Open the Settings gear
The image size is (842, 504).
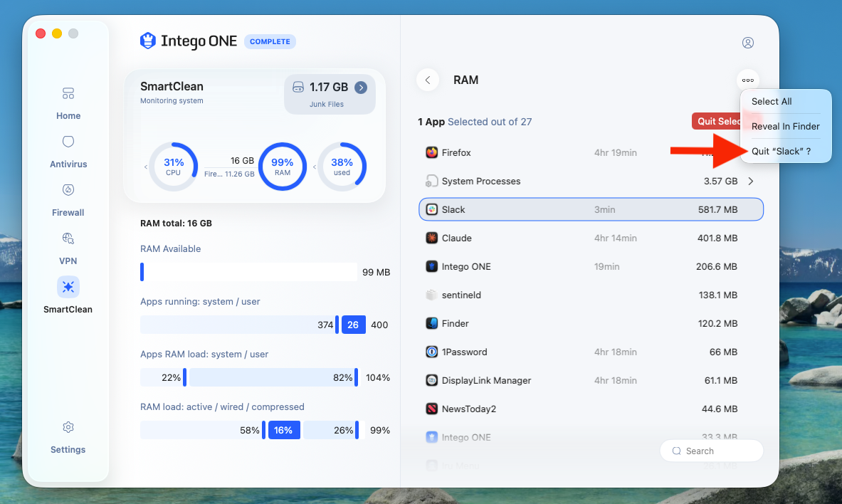click(x=68, y=427)
